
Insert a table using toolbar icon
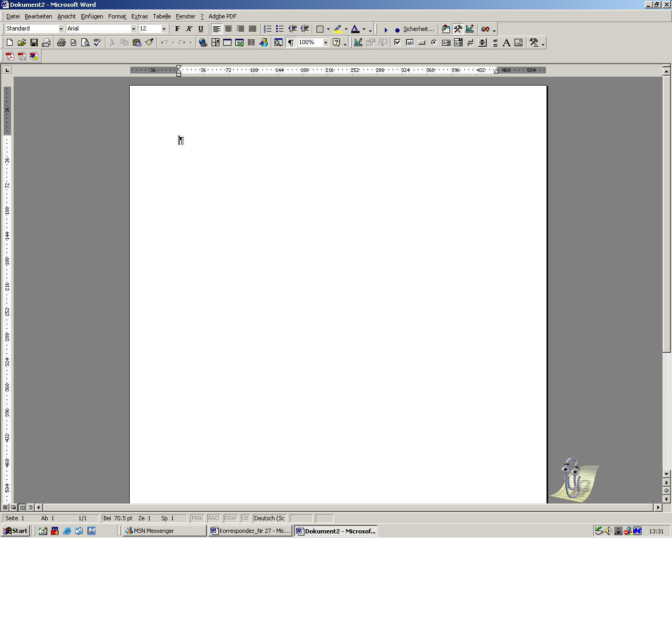(x=227, y=43)
